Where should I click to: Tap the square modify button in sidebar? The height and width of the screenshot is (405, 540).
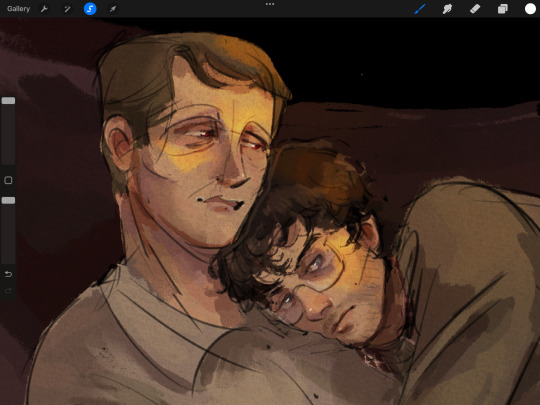click(x=8, y=180)
